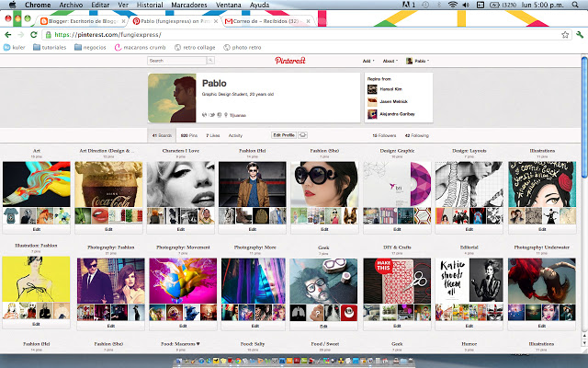Expand the About dropdown menu

(390, 61)
